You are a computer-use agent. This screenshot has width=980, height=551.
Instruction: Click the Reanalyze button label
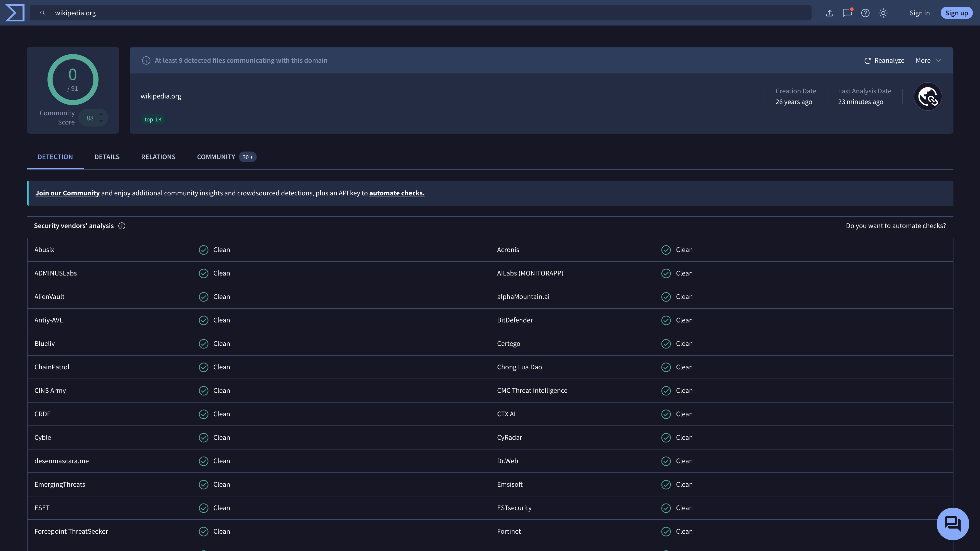(889, 60)
